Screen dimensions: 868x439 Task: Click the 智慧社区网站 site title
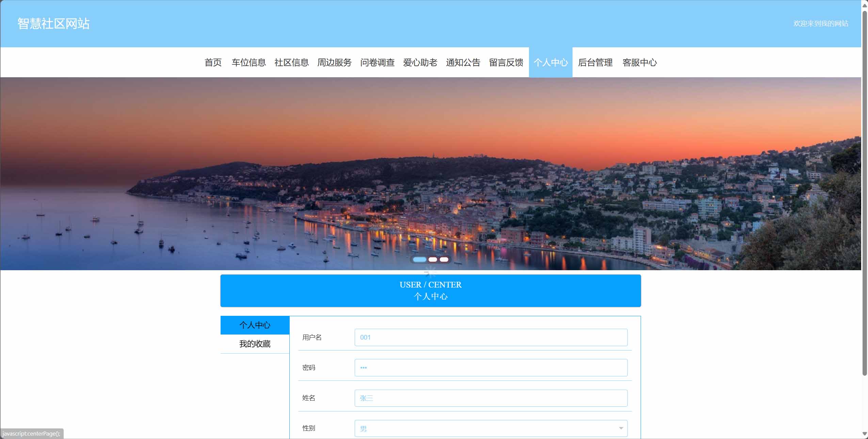coord(53,23)
